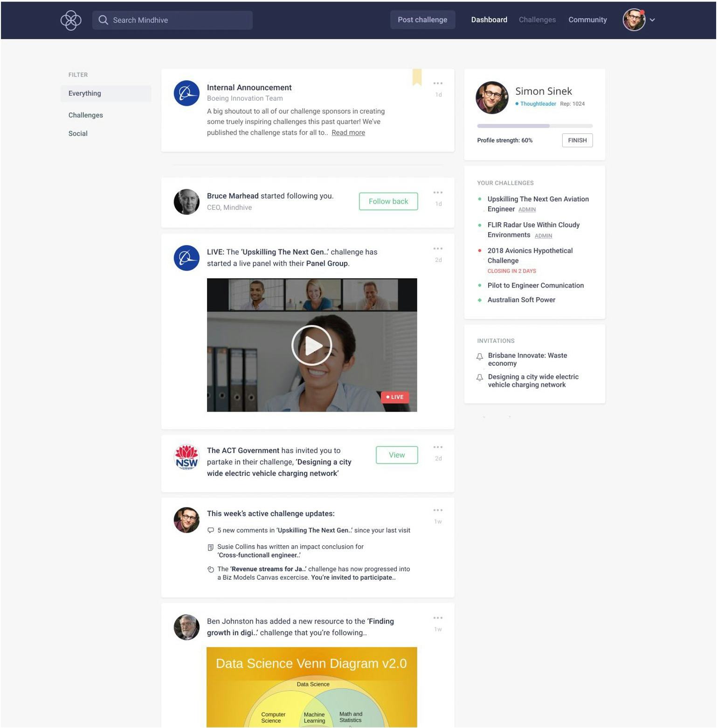
Task: Click the profile strength progress bar
Action: coord(534,125)
